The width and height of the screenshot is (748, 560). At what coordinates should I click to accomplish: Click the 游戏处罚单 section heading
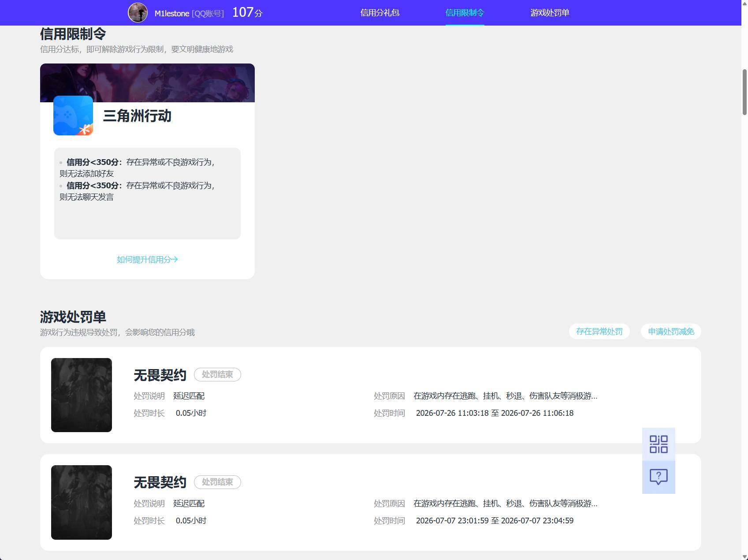tap(73, 317)
